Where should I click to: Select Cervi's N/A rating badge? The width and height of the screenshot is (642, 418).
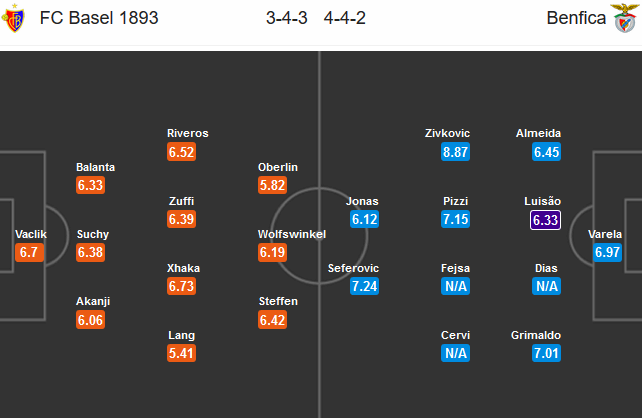(455, 353)
